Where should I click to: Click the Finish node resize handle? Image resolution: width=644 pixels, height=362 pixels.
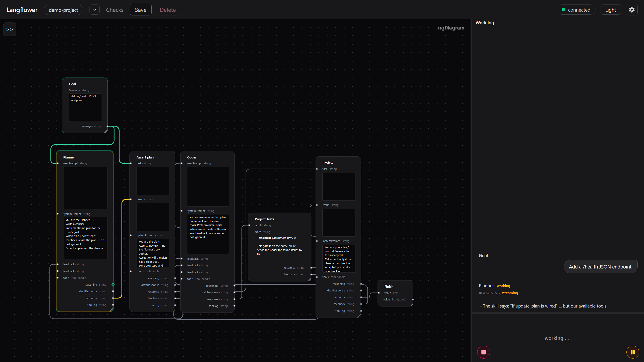[x=411, y=304]
